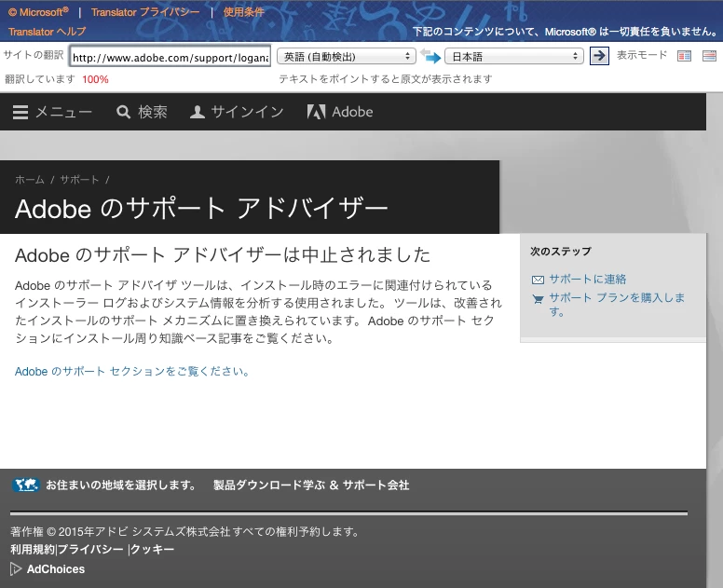Swap source and target languages arrow icon
The width and height of the screenshot is (723, 588).
point(430,56)
